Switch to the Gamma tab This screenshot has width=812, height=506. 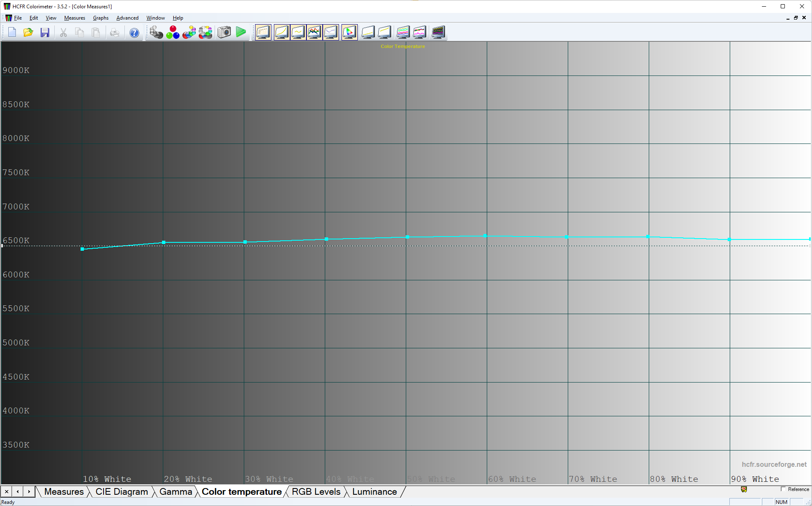coord(176,492)
